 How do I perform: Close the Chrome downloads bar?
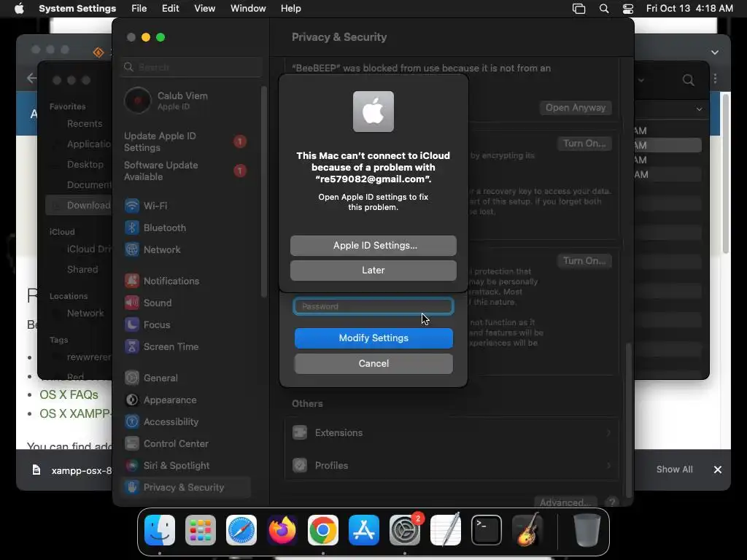click(718, 470)
